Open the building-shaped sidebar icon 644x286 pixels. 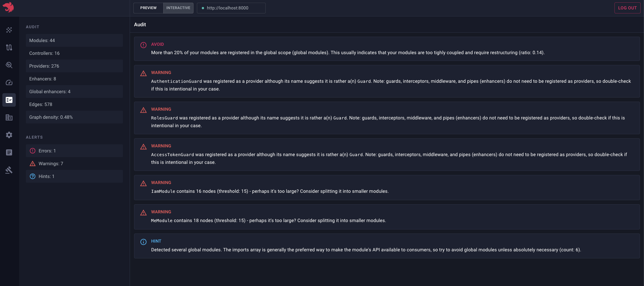tap(9, 117)
